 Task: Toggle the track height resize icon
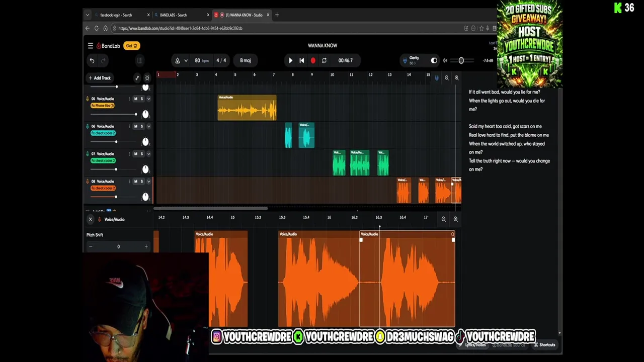(147, 78)
